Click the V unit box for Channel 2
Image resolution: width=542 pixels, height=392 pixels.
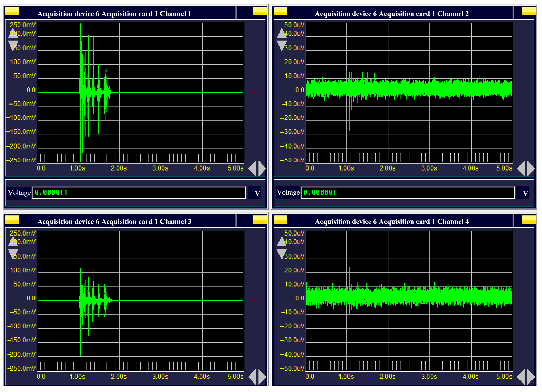(523, 193)
